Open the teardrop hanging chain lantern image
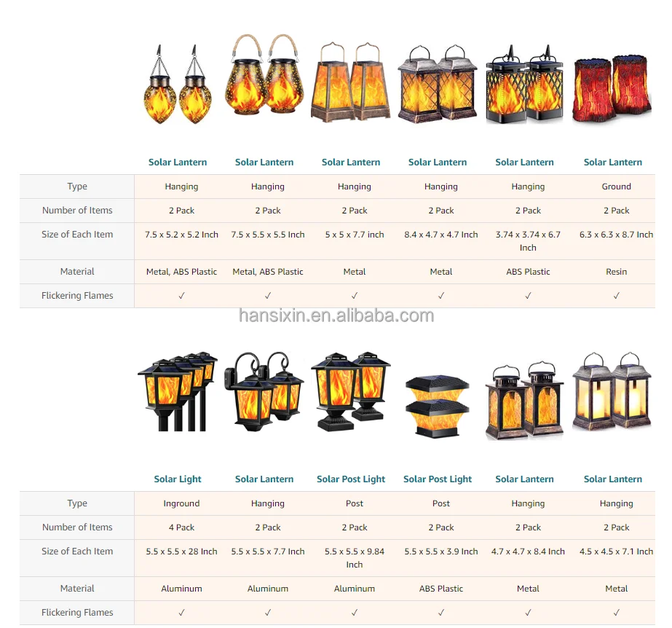This screenshot has height=628, width=672. point(178,84)
